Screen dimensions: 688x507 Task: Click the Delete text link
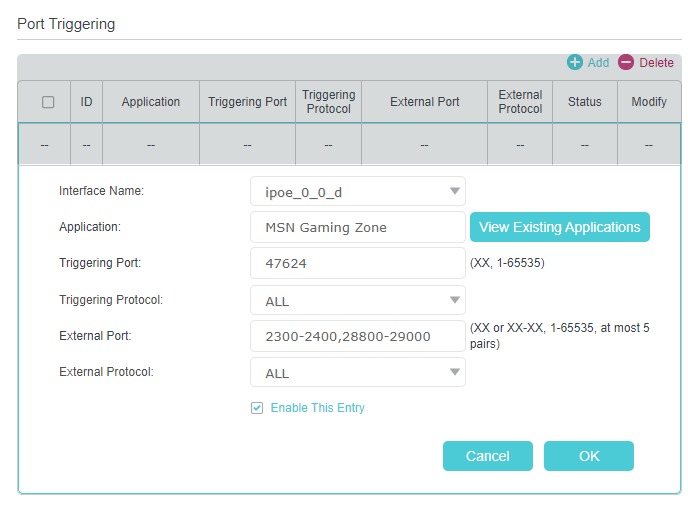(656, 63)
